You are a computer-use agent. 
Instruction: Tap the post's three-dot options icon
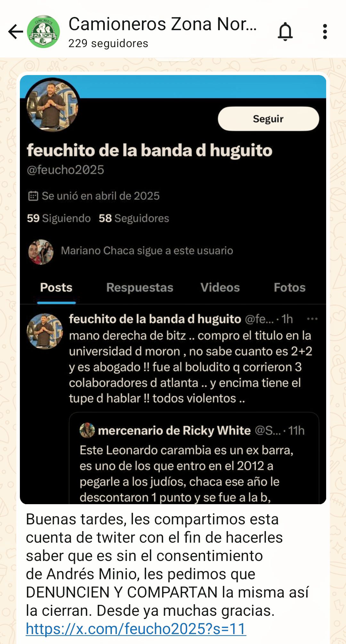click(x=312, y=319)
